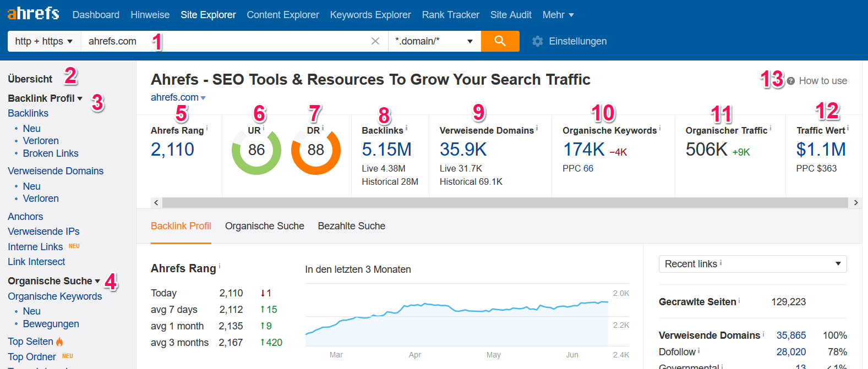The image size is (868, 369).
Task: Click the How to use question mark icon
Action: coord(790,81)
